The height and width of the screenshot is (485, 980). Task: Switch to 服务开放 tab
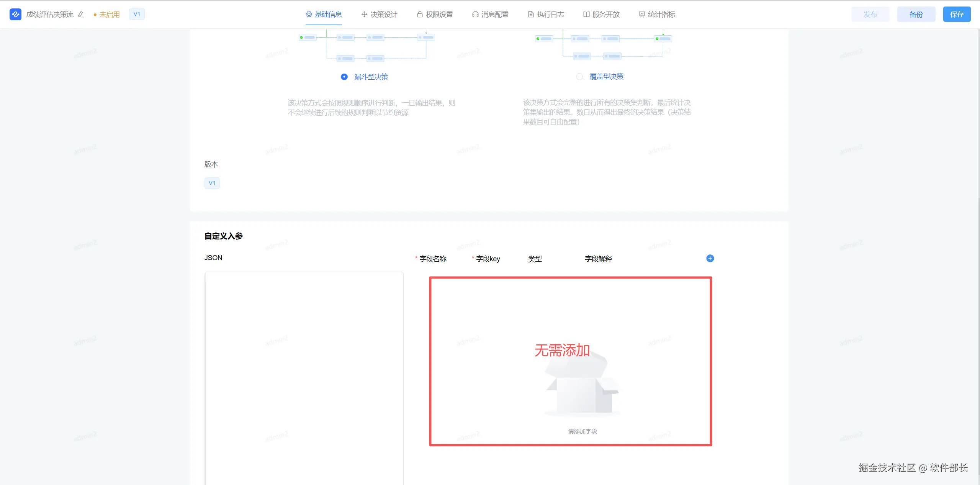coord(601,15)
